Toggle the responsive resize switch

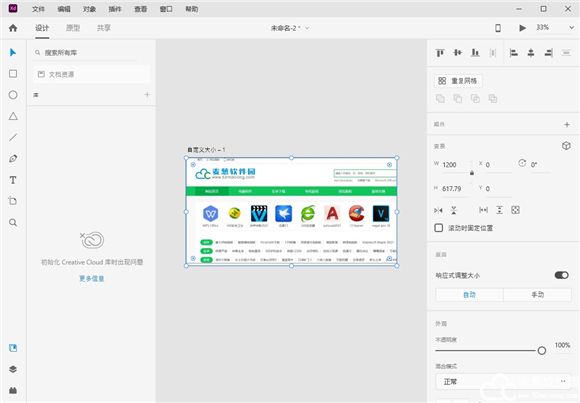pyautogui.click(x=561, y=275)
